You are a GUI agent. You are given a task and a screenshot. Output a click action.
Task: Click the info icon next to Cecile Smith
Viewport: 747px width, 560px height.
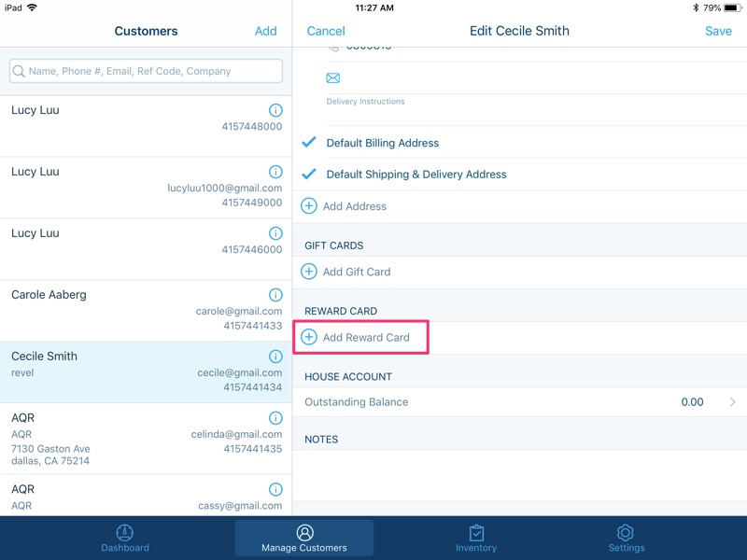(x=275, y=356)
